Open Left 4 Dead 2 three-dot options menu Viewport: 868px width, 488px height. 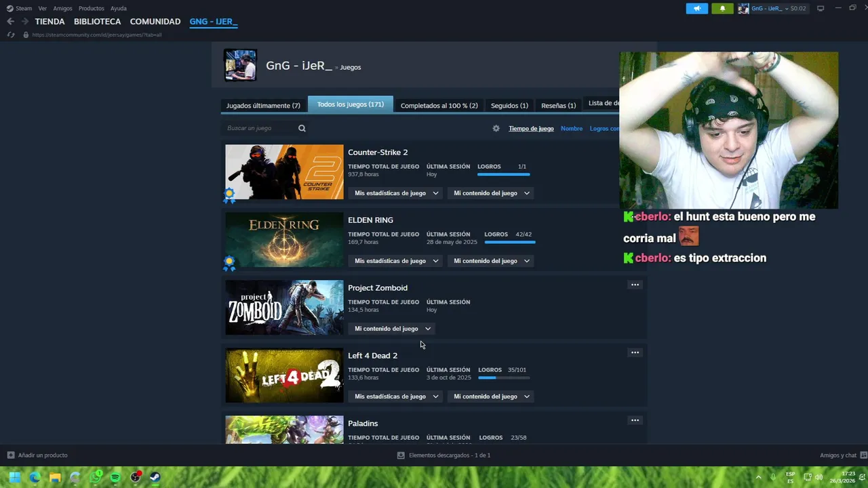pyautogui.click(x=635, y=352)
